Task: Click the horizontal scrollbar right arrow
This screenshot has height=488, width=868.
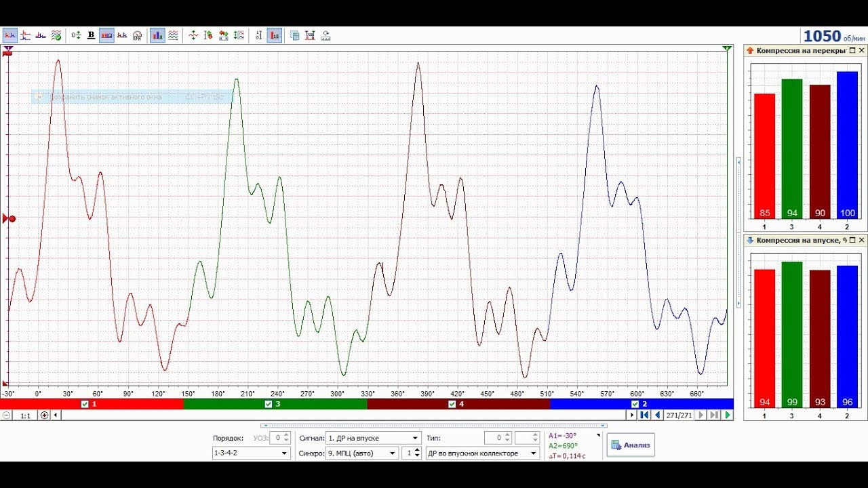Action: (632, 415)
